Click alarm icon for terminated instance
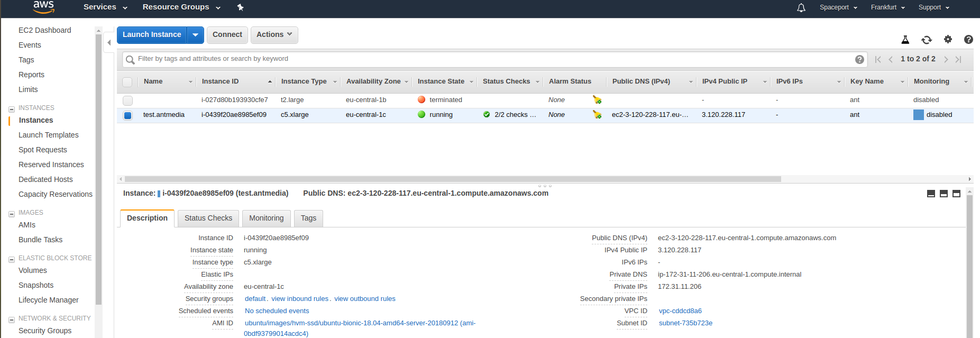 [597, 99]
